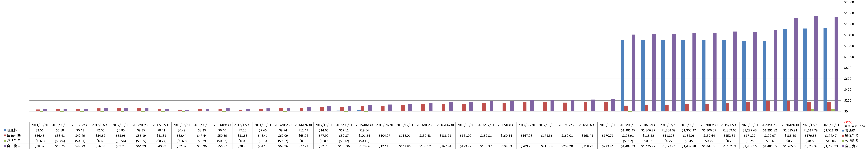Click the equity value $127.18

coord(385,146)
